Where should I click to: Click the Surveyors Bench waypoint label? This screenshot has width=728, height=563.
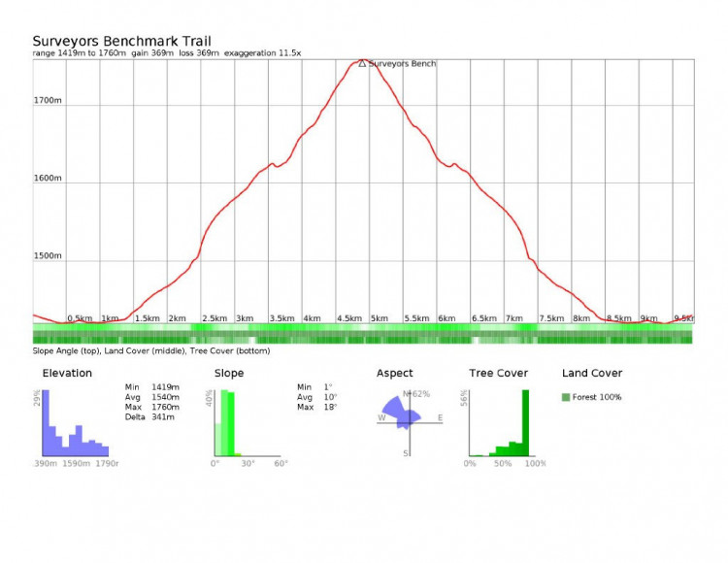click(402, 64)
